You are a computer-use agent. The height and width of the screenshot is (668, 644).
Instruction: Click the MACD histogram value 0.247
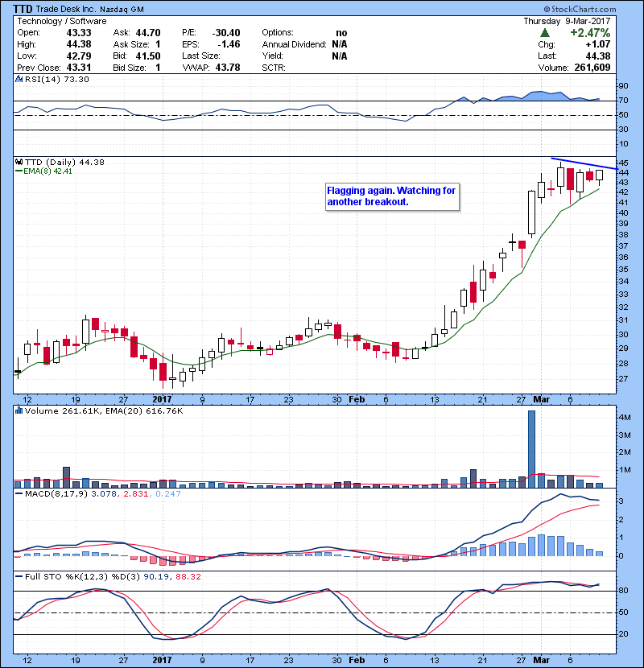point(168,494)
